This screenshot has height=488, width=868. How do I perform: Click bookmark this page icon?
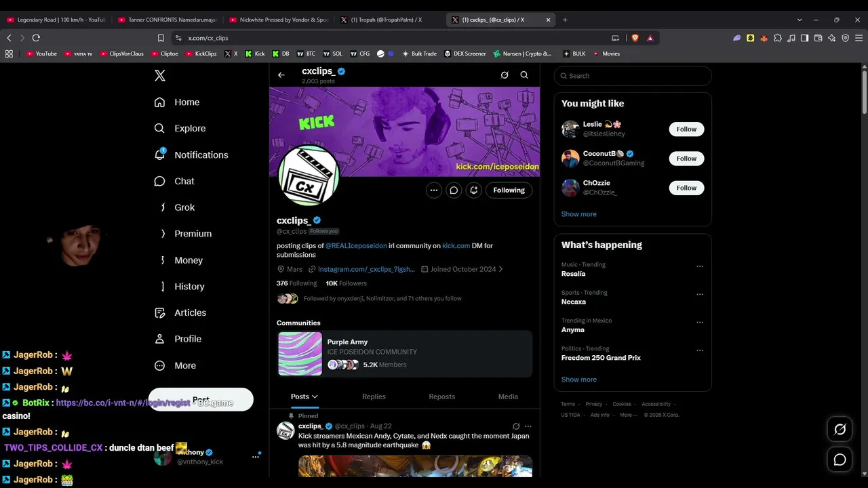coord(161,38)
